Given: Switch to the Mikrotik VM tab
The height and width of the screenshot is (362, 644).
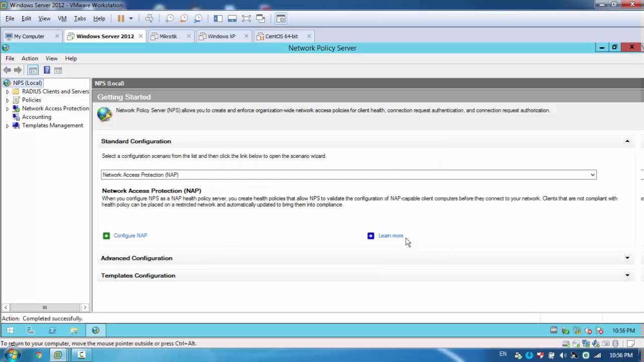Looking at the screenshot, I should coord(168,36).
